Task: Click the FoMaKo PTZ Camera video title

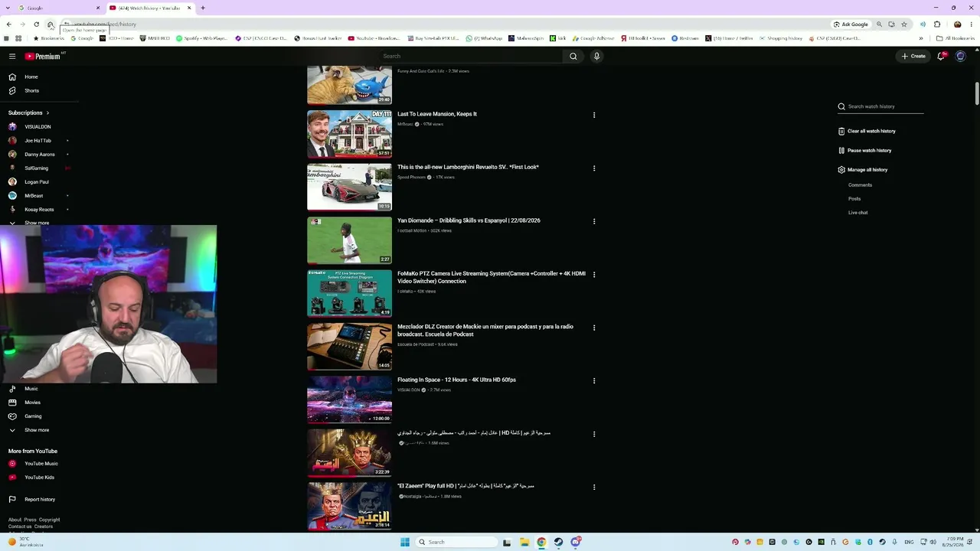Action: click(491, 277)
